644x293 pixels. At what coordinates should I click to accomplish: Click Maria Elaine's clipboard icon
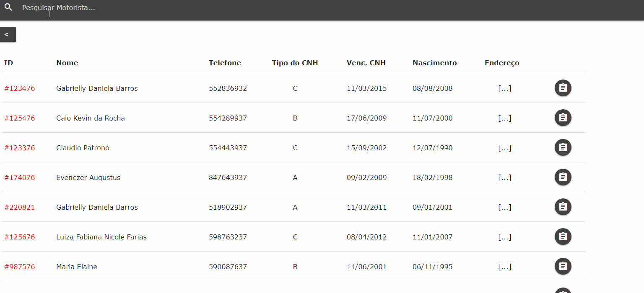(x=563, y=266)
